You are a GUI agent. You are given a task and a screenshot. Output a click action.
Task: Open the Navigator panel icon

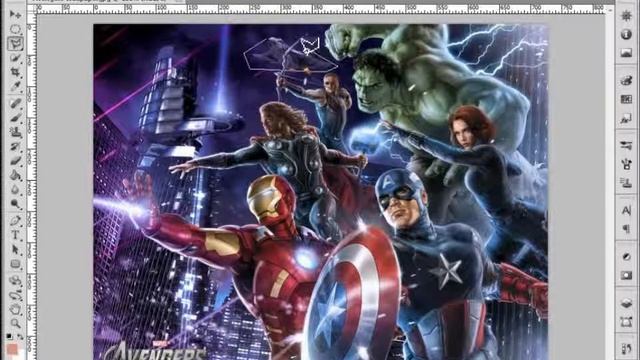pyautogui.click(x=626, y=16)
